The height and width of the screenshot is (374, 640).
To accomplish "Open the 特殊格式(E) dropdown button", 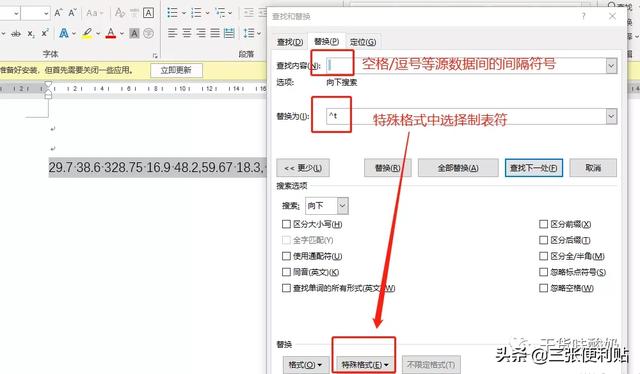I will 365,365.
